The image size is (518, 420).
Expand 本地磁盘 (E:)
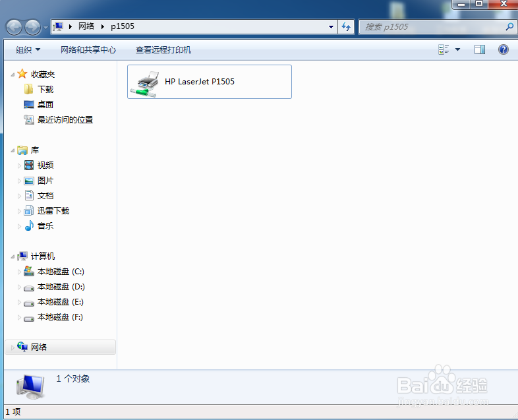pyautogui.click(x=19, y=303)
